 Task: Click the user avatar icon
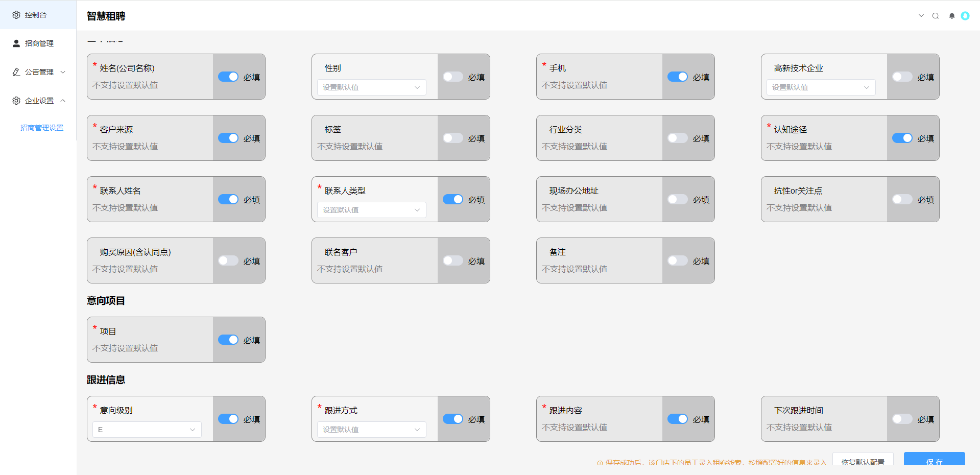point(965,16)
